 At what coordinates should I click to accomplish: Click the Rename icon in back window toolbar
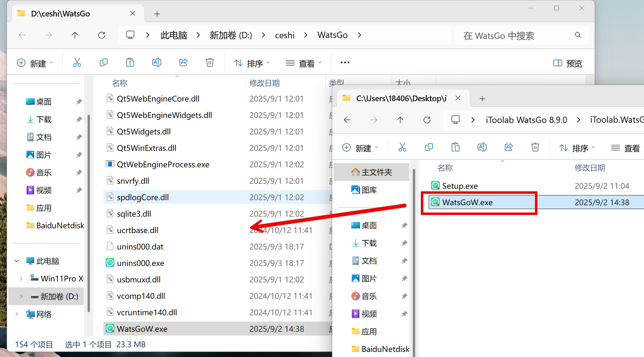pos(156,63)
